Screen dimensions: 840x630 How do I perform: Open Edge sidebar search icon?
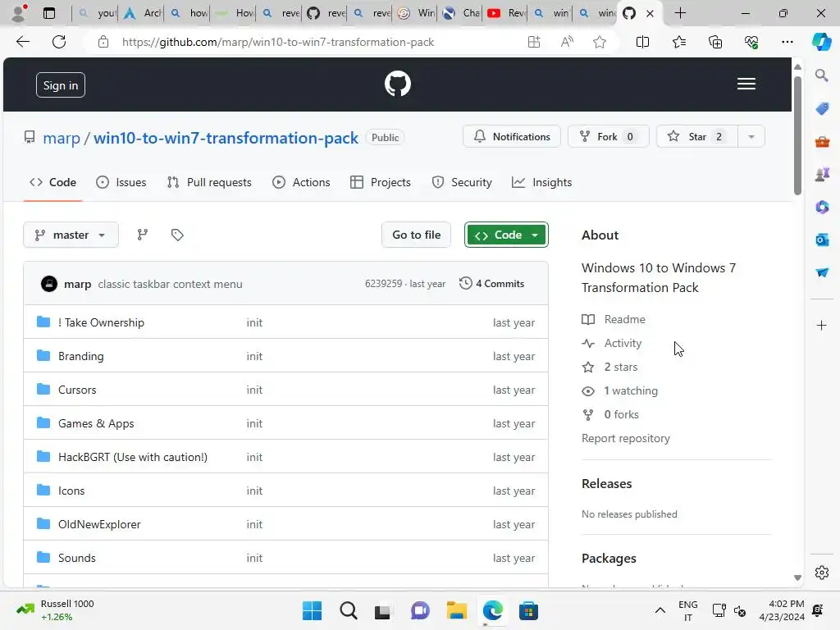pyautogui.click(x=822, y=75)
